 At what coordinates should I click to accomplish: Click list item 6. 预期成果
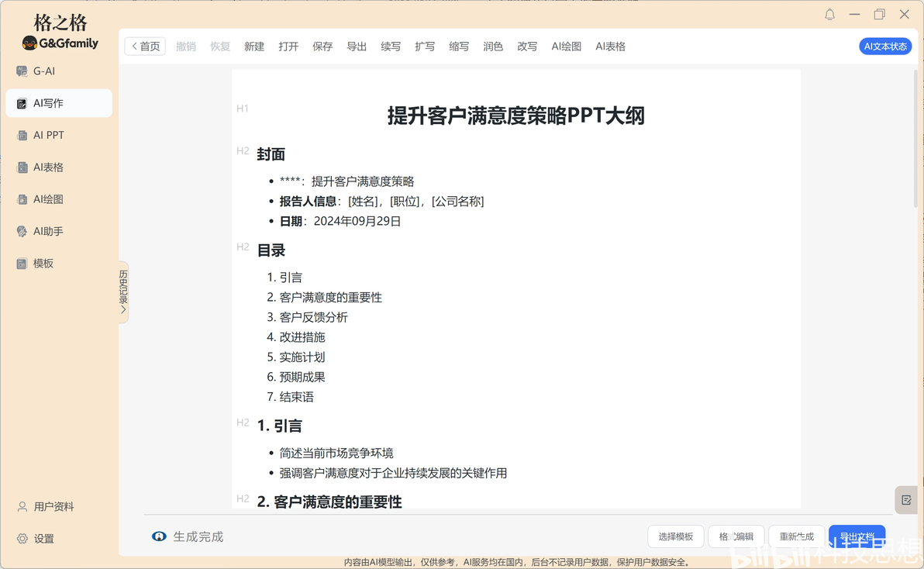(x=296, y=377)
